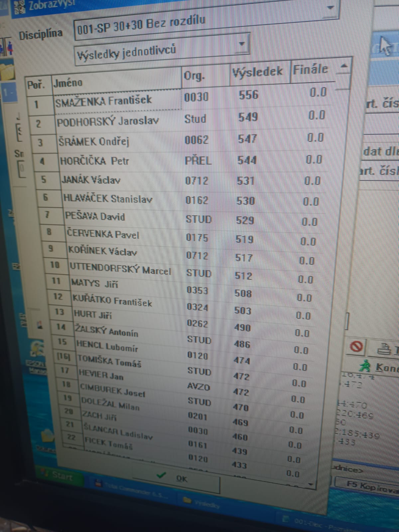Click the printer icon in background window
The width and height of the screenshot is (399, 532).
click(385, 349)
